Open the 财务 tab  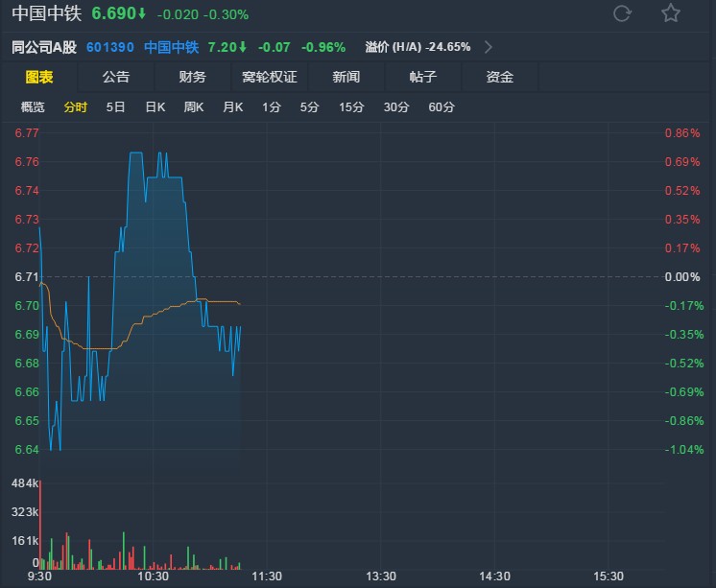[x=193, y=77]
